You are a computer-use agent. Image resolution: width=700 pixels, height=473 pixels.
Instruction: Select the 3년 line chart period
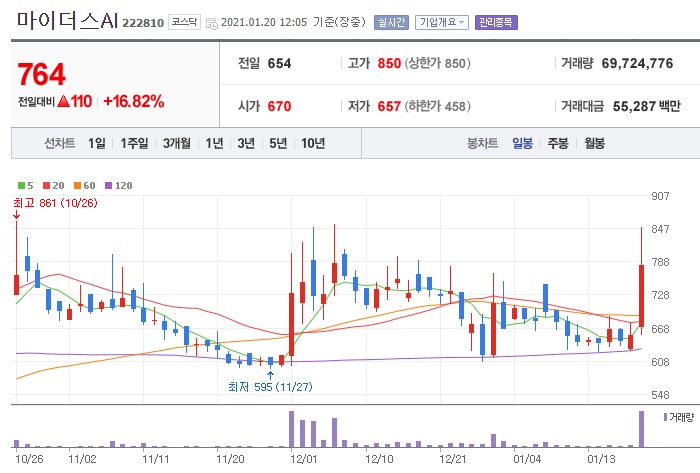pyautogui.click(x=246, y=143)
